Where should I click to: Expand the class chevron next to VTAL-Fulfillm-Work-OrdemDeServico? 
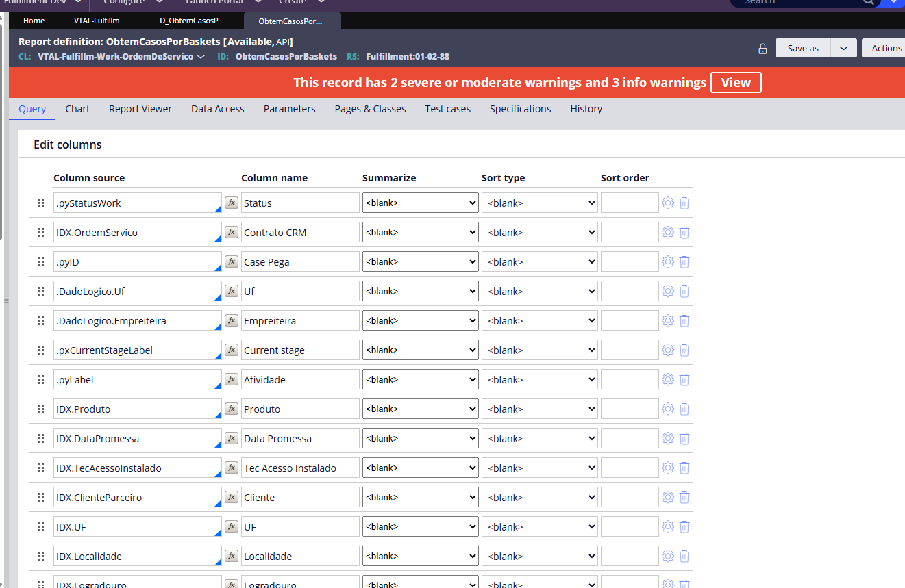[201, 57]
